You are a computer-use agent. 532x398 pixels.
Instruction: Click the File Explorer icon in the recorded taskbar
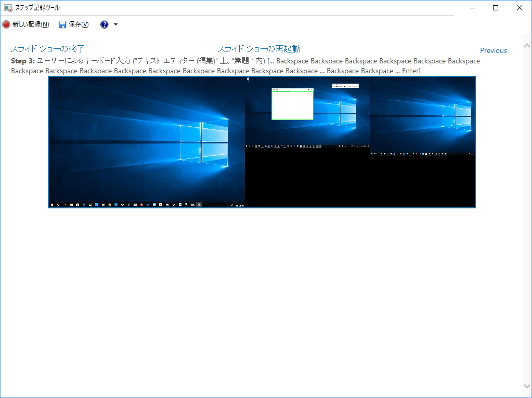pos(71,203)
